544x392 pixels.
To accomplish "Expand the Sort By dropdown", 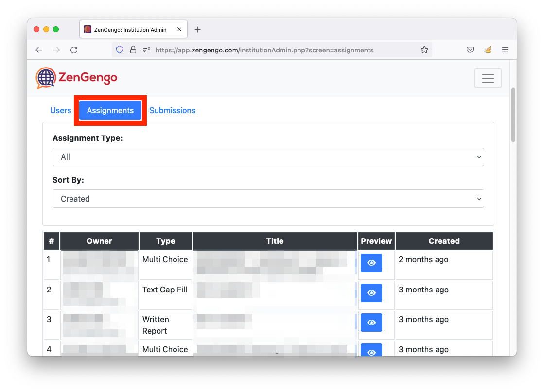I will pos(268,199).
